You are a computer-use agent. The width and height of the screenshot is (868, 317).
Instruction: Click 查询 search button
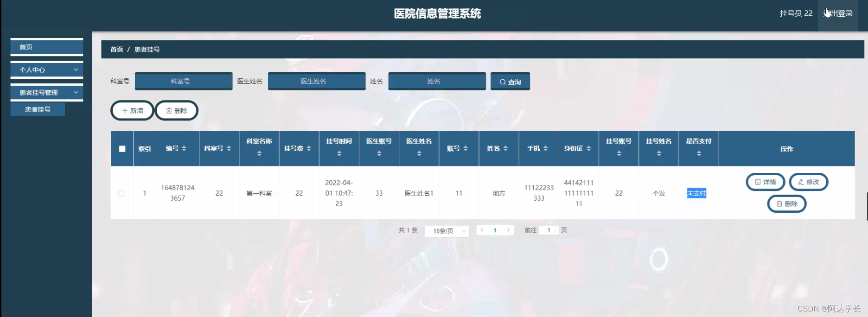pyautogui.click(x=510, y=82)
